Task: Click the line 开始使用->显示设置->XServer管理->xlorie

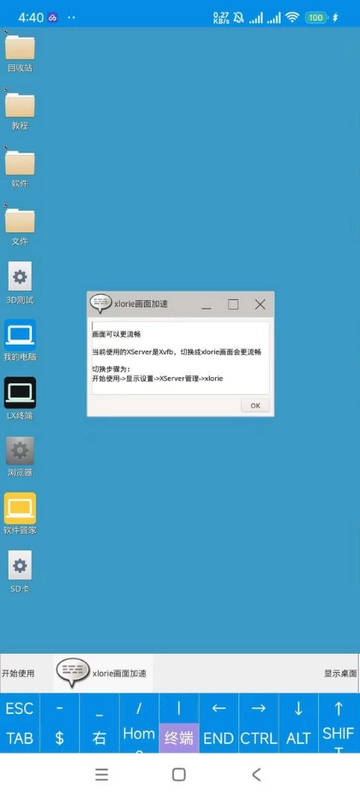Action: pos(158,378)
